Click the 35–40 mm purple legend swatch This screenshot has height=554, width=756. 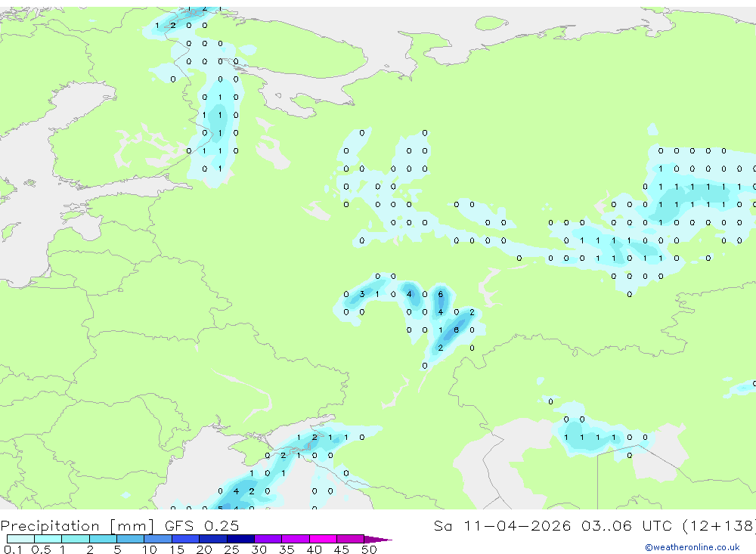click(295, 539)
